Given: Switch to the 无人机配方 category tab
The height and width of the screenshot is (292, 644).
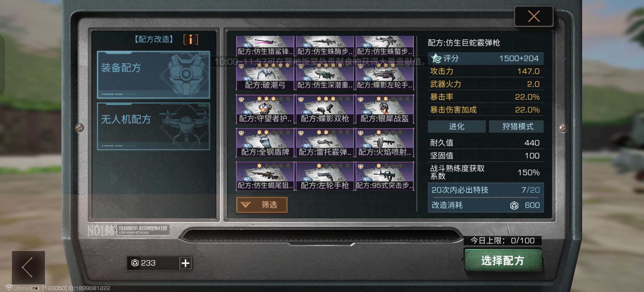Looking at the screenshot, I should coord(153,126).
